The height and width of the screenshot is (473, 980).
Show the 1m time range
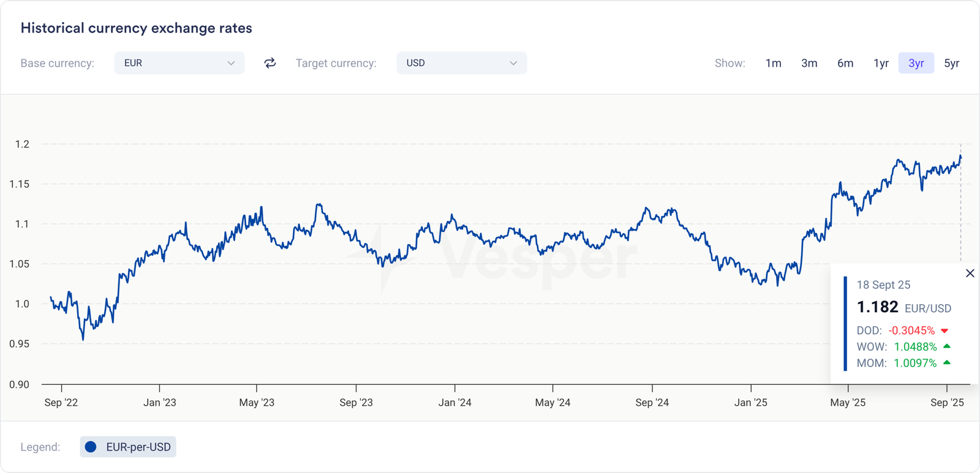773,63
